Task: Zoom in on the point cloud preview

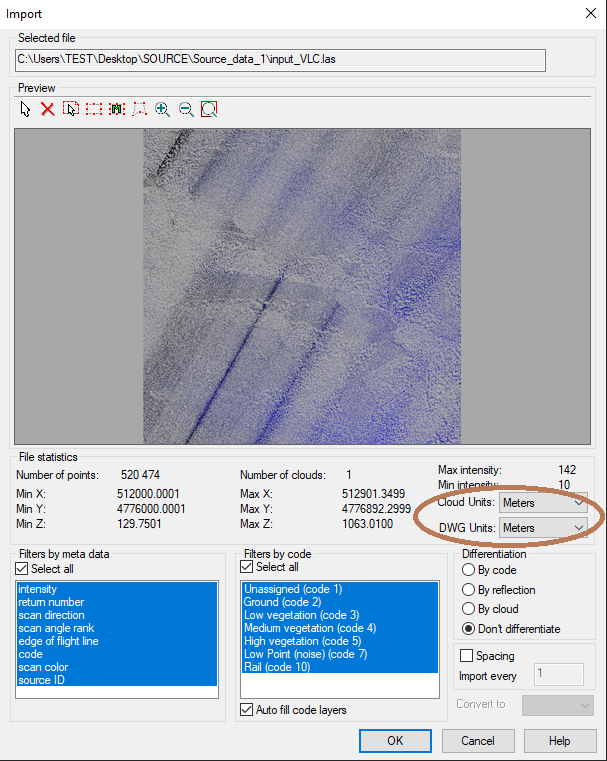Action: pos(163,109)
